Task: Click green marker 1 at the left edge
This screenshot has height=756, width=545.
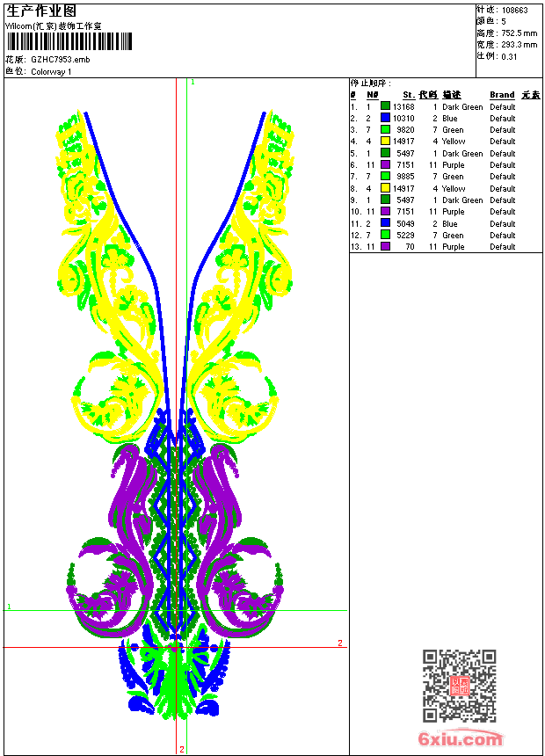Action: pyautogui.click(x=9, y=607)
